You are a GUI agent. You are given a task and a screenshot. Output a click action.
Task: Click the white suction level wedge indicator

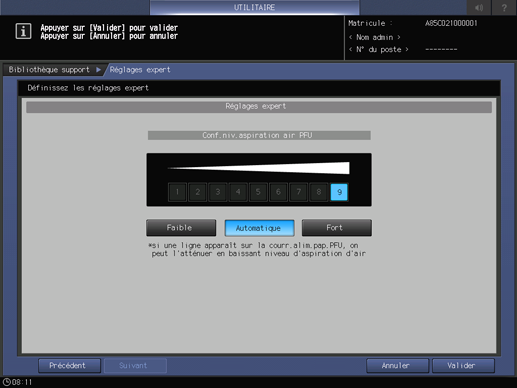pos(259,168)
